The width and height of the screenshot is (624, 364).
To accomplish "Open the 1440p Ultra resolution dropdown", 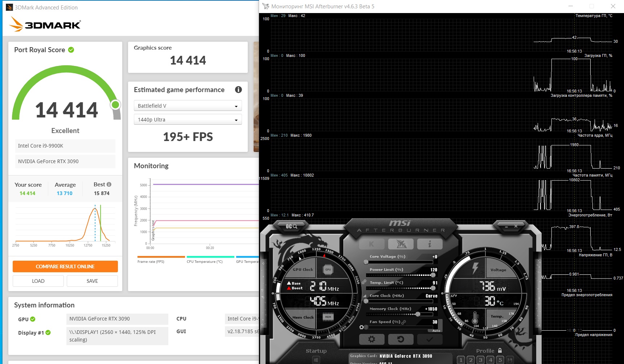I will [188, 120].
